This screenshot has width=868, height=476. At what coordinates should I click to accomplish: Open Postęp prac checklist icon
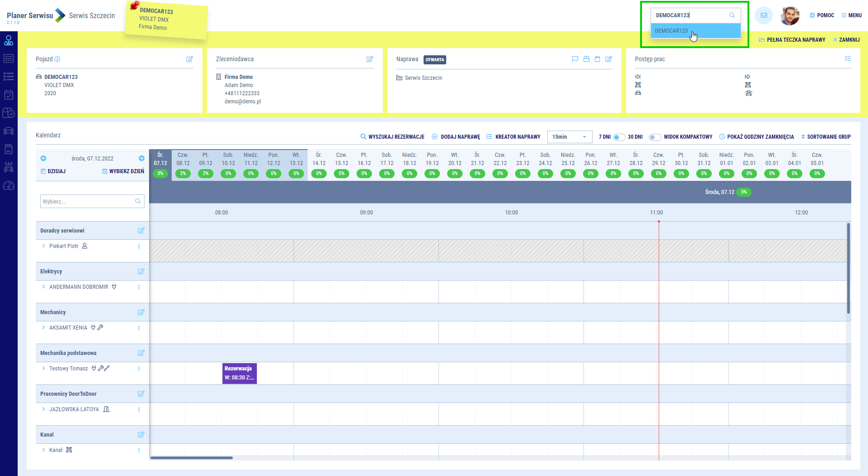pos(848,59)
